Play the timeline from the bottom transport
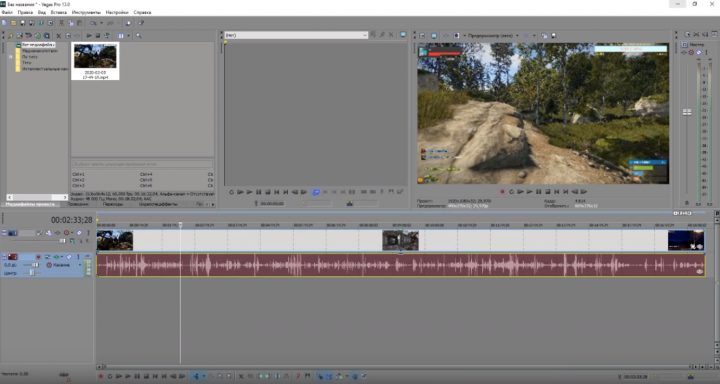This screenshot has height=384, width=720. [x=128, y=376]
